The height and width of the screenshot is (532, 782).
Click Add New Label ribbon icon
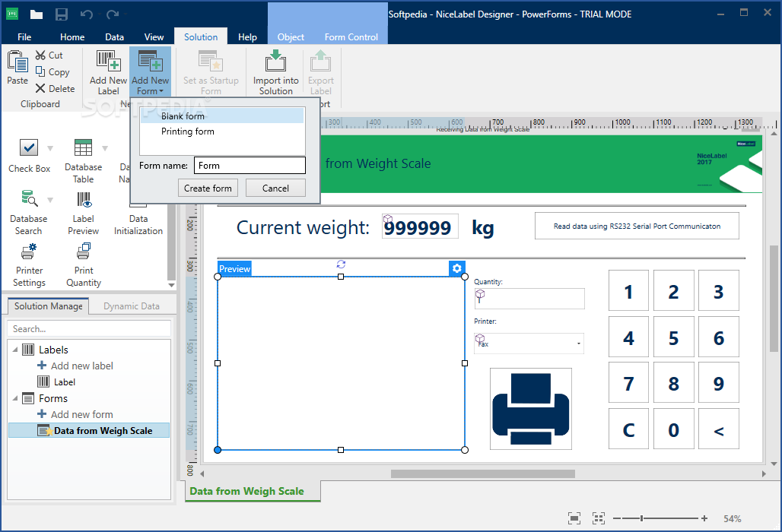click(x=108, y=61)
